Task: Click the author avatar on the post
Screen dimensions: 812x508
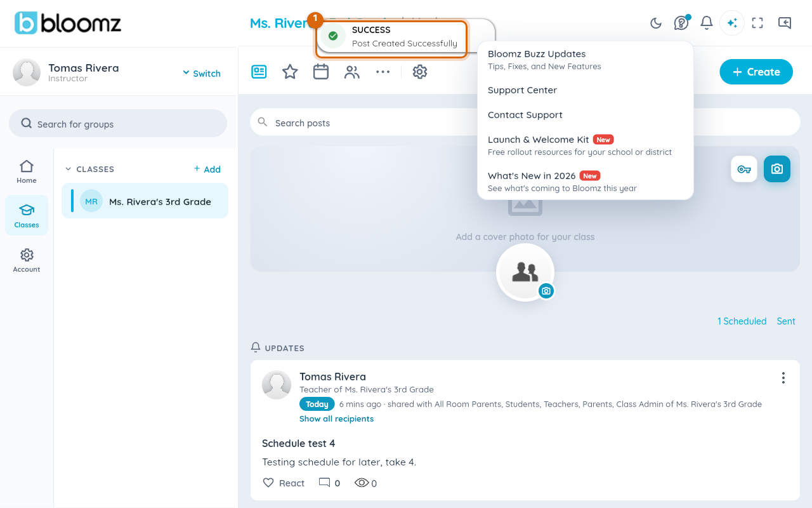Action: point(277,385)
